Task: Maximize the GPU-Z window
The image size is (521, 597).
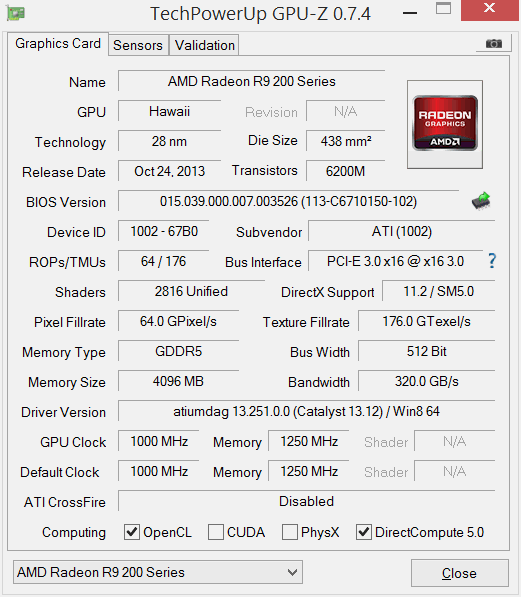Action: click(x=443, y=8)
